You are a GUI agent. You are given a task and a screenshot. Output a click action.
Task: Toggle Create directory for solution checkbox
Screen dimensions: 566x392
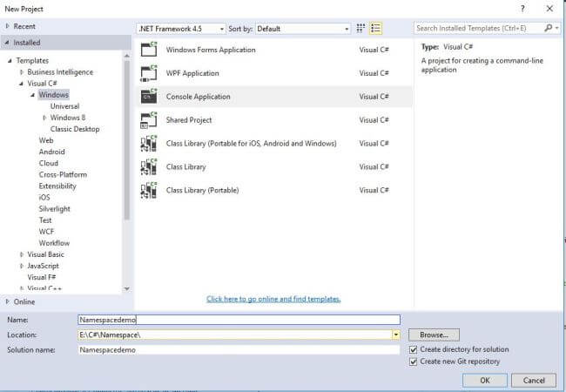click(x=414, y=350)
